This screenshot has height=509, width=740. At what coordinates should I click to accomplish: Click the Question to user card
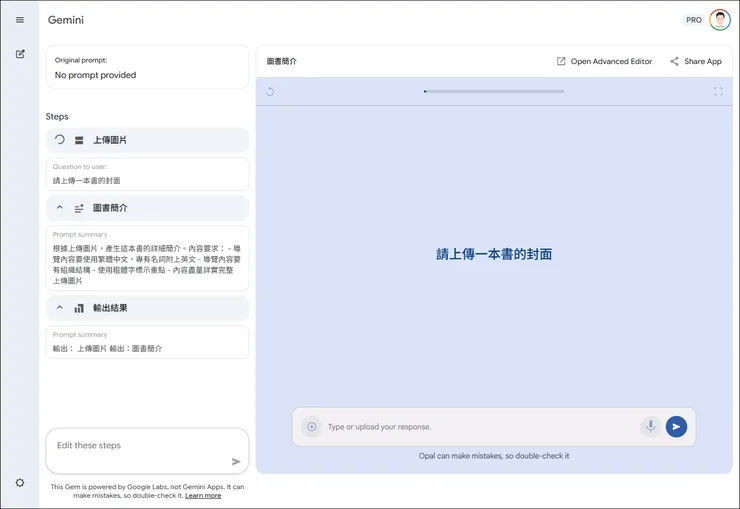147,174
